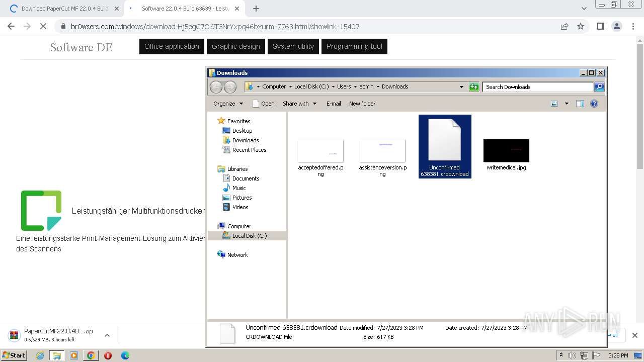Click the media player taskbar icon

click(x=74, y=355)
